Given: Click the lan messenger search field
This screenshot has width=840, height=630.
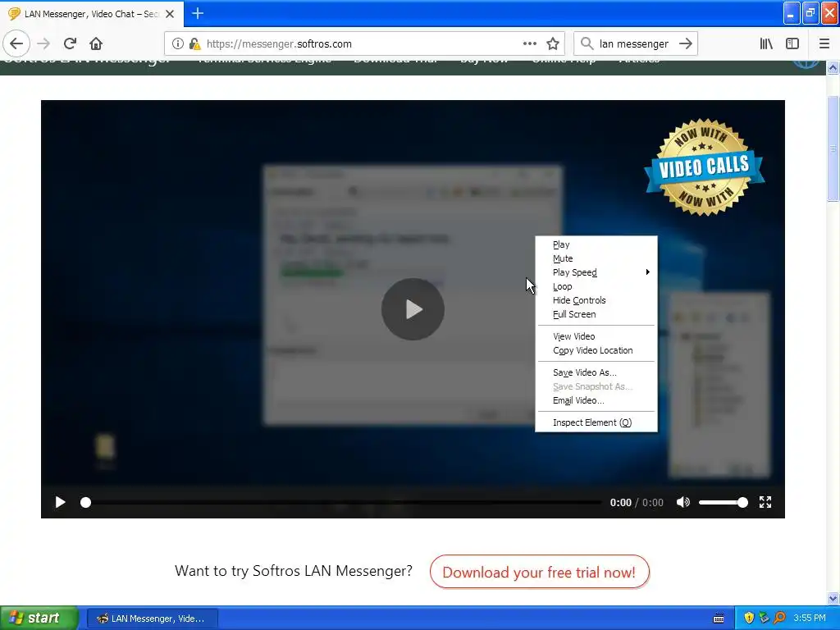Looking at the screenshot, I should point(634,43).
